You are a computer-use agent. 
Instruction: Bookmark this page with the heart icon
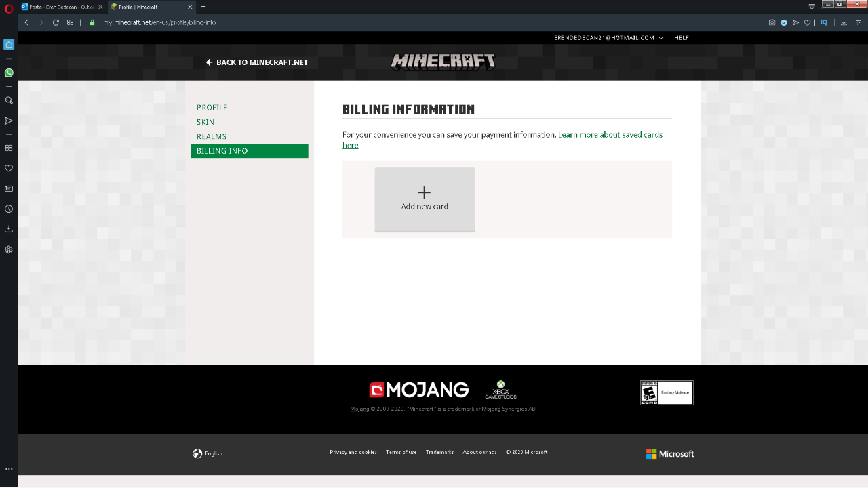click(808, 22)
